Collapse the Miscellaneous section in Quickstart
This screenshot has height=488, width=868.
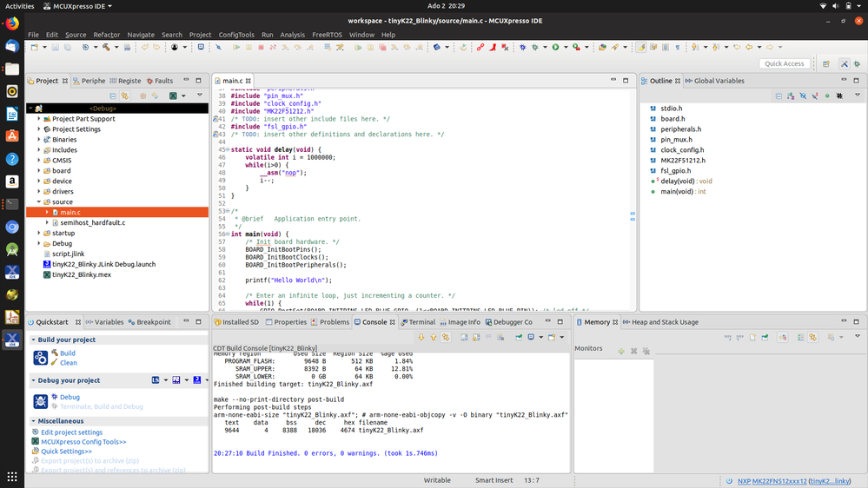33,421
